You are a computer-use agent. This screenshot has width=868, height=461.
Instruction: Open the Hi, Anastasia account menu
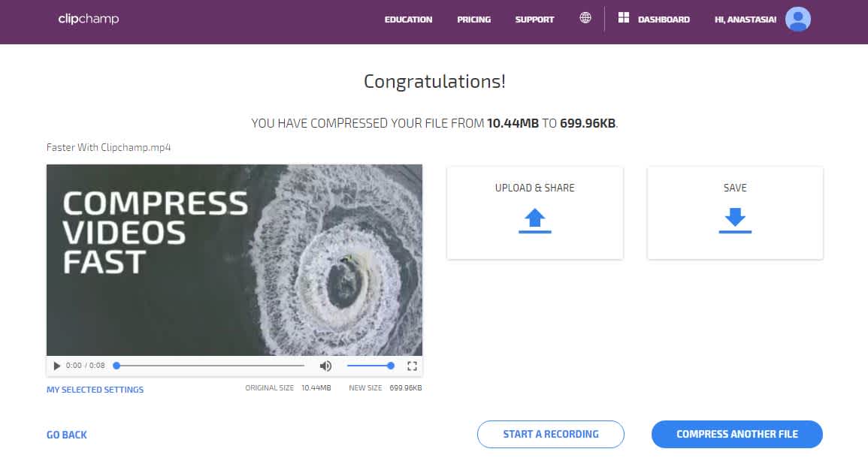coord(745,20)
